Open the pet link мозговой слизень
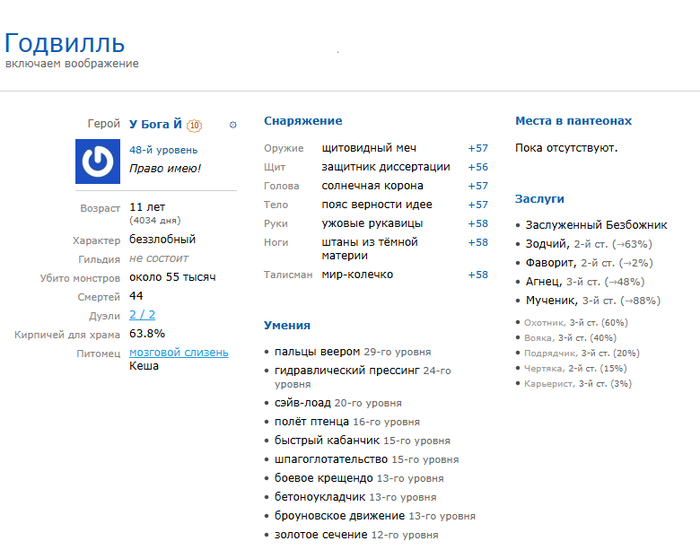700x550 pixels. coord(178,352)
